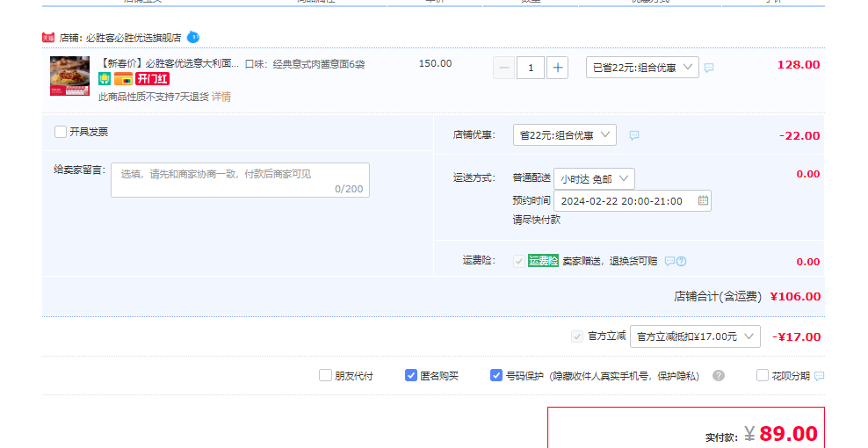Click the 店铺合计 amount ¥106.00
Image resolution: width=868 pixels, height=448 pixels.
tap(795, 296)
